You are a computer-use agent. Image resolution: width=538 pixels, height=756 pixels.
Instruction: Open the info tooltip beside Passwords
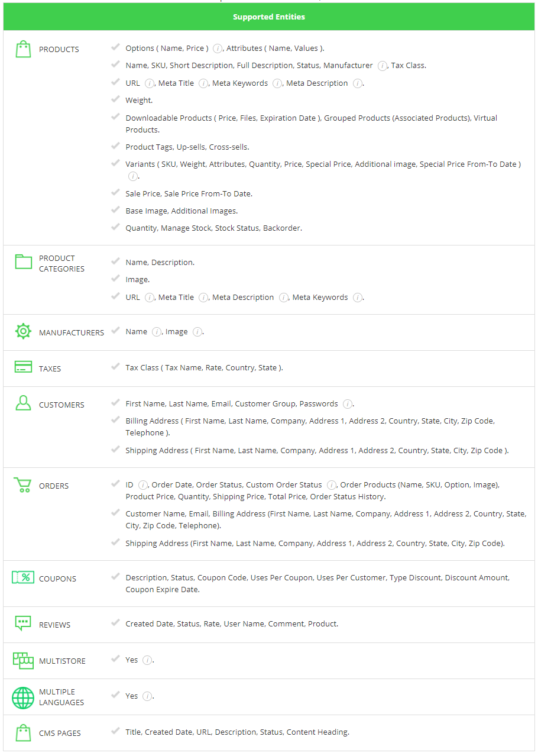[348, 403]
